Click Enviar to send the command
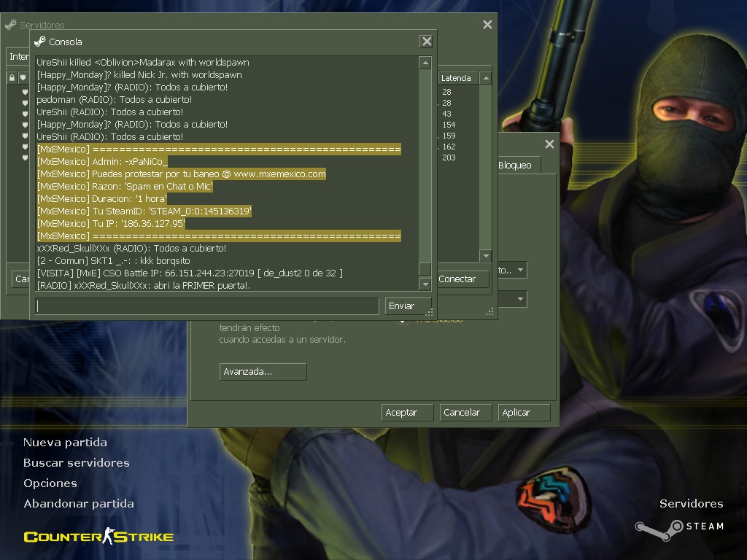This screenshot has width=747, height=560. 408,306
